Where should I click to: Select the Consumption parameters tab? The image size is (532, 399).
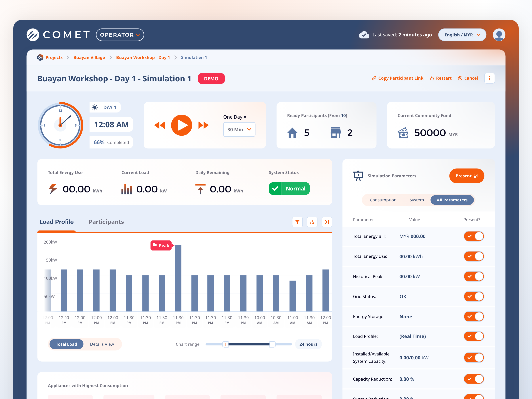(383, 200)
